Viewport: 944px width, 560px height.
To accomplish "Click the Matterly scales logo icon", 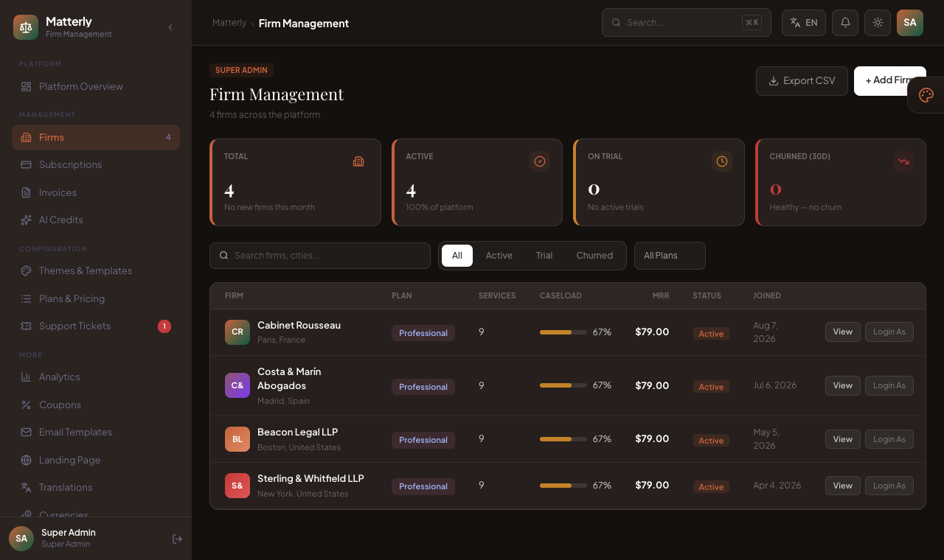I will [26, 27].
